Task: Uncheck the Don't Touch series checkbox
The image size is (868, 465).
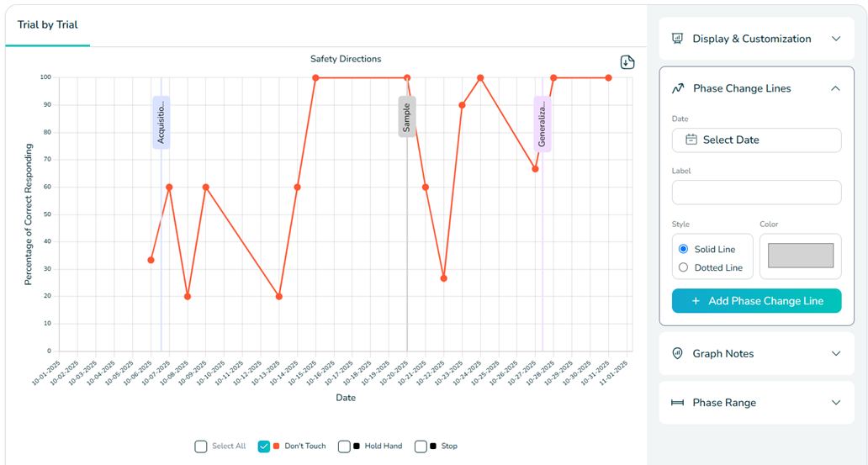Action: 264,447
